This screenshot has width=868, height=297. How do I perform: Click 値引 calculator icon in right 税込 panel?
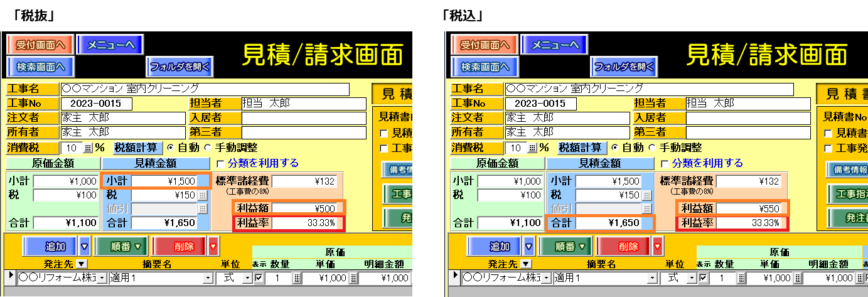646,209
